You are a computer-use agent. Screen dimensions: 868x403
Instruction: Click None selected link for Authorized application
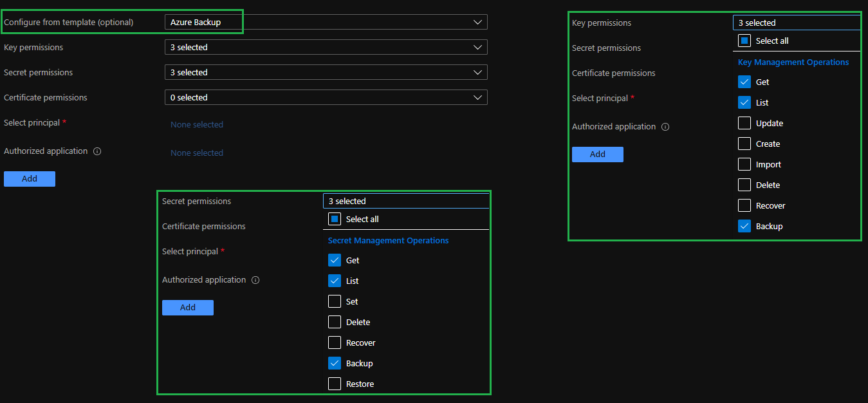point(197,153)
